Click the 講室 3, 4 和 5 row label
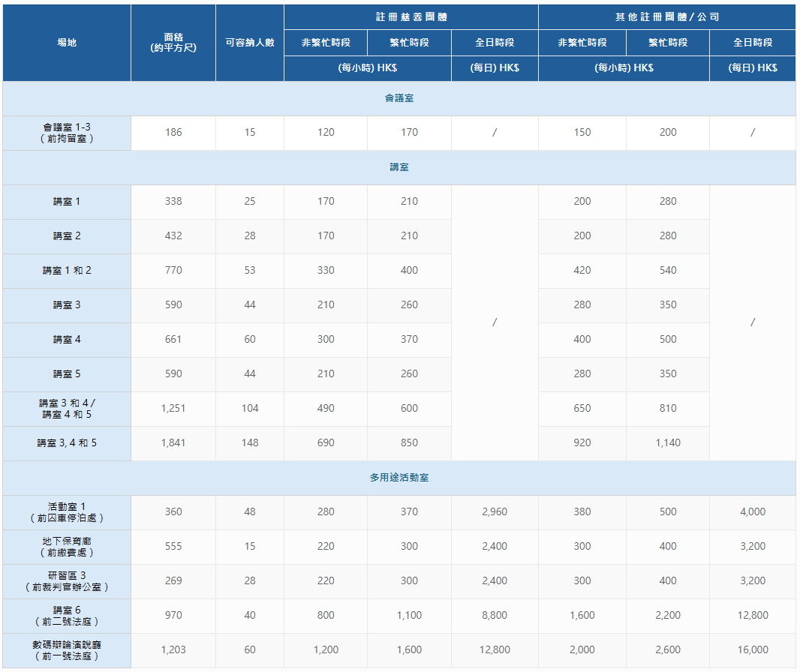The image size is (800, 672). coord(67,443)
